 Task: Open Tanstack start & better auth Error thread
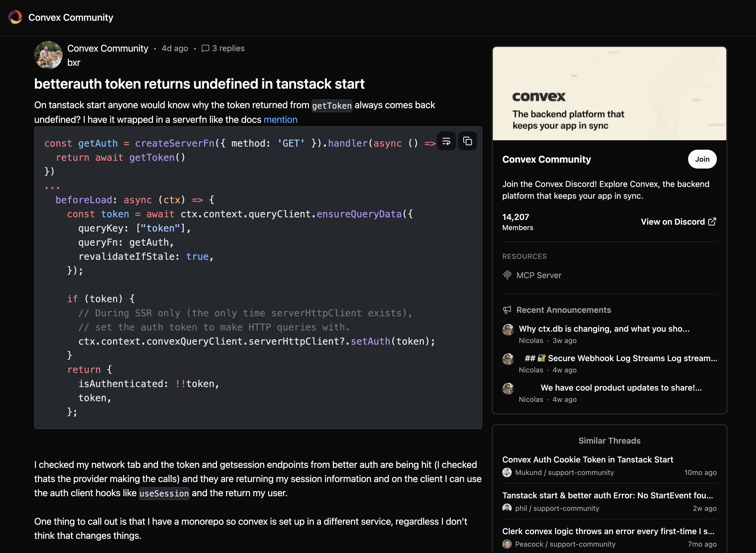[607, 495]
